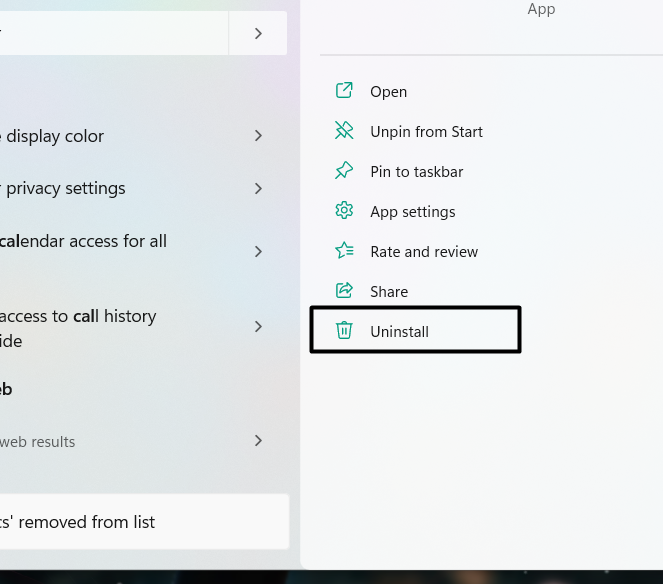The height and width of the screenshot is (584, 663).
Task: Select the 'Uninstall' text in the app menu
Action: (x=399, y=331)
